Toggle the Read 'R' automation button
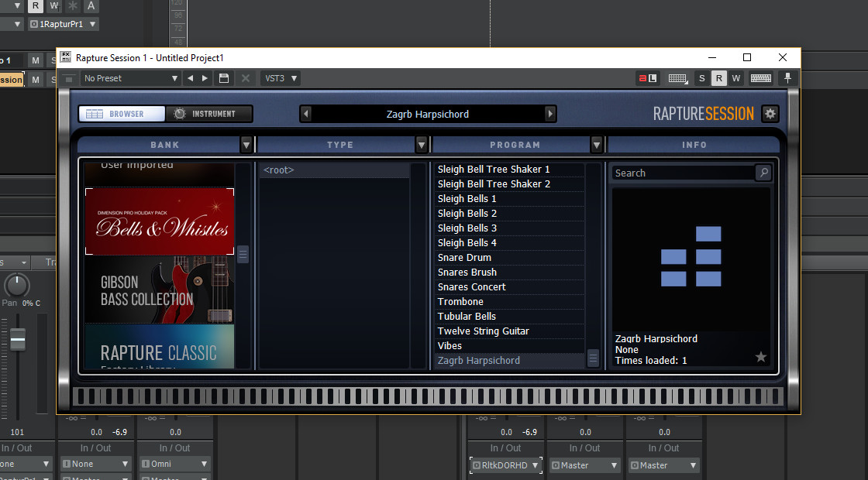This screenshot has height=480, width=868. point(718,77)
